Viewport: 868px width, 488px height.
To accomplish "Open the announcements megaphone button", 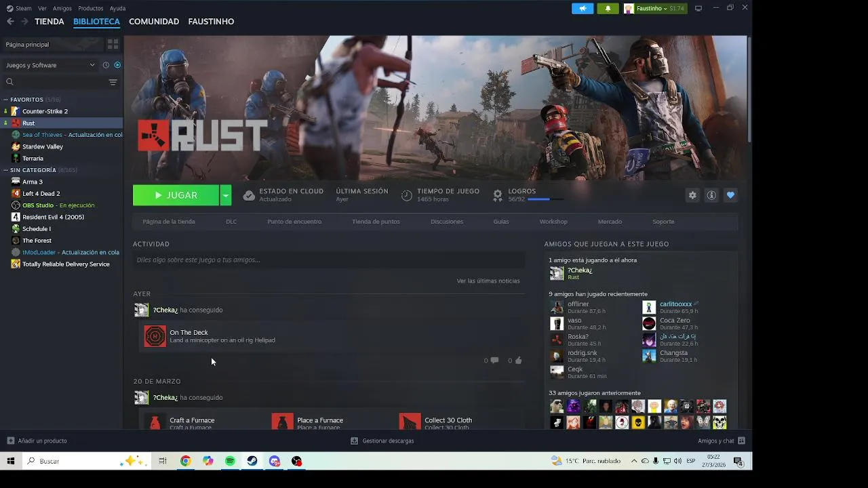I will 583,8.
